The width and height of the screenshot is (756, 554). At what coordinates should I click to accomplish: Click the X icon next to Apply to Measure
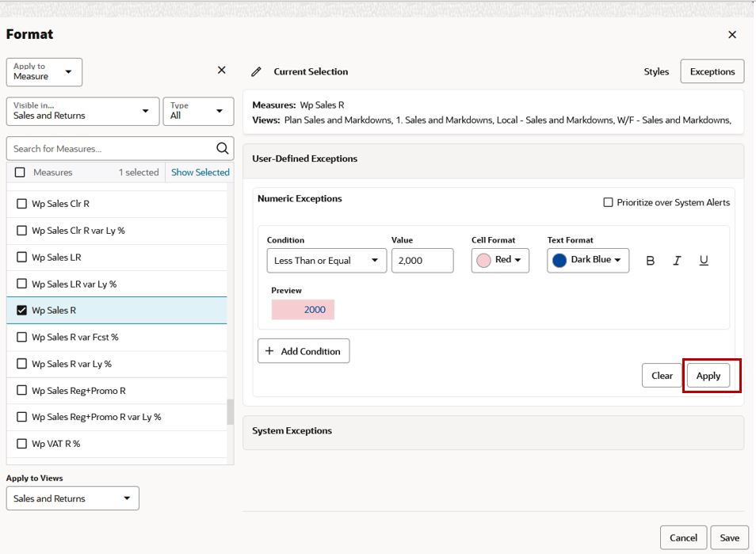pos(222,71)
